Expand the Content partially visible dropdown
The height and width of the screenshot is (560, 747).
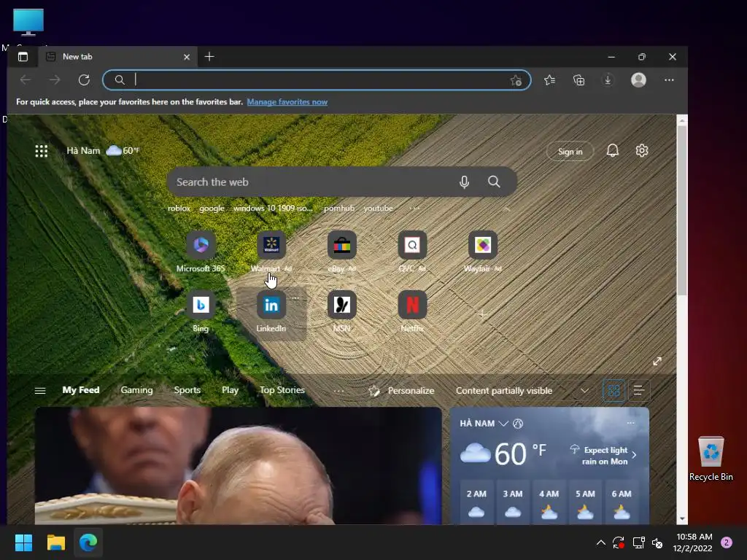coord(584,391)
